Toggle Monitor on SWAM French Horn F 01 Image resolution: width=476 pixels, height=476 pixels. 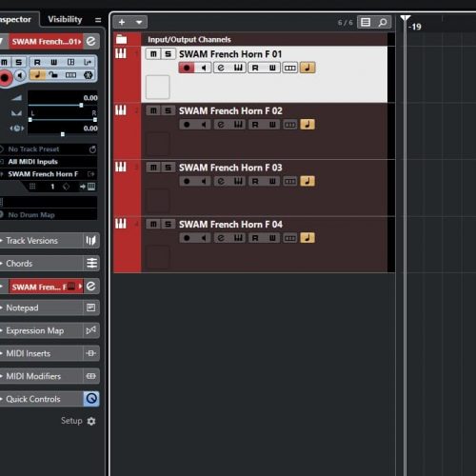click(x=204, y=68)
